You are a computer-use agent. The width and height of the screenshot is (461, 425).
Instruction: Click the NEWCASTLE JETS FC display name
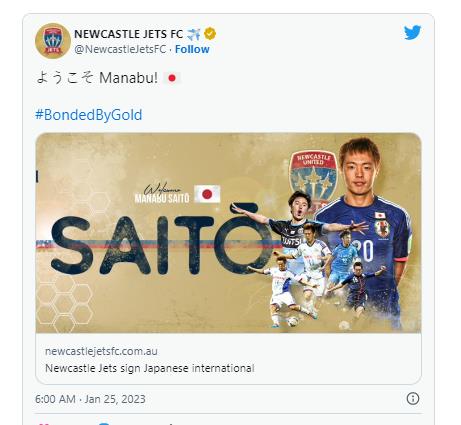129,34
